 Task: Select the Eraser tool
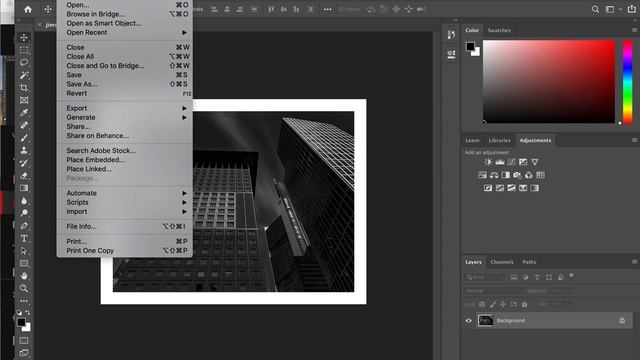(24, 176)
